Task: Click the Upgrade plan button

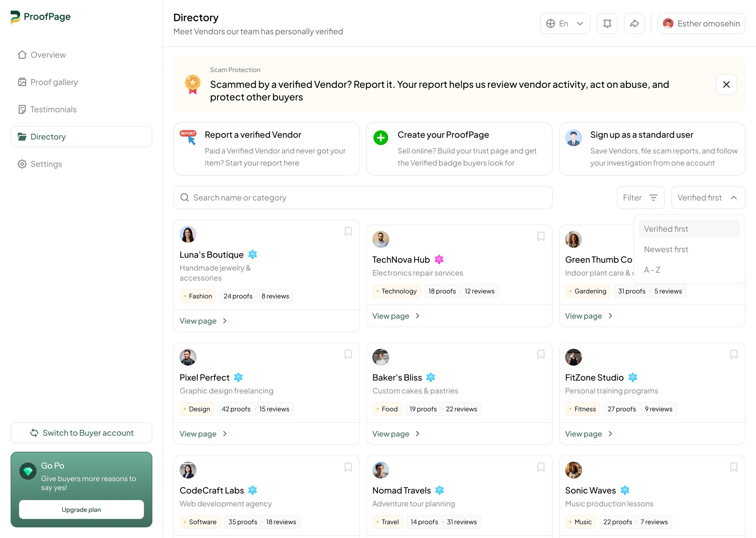Action: click(x=81, y=509)
